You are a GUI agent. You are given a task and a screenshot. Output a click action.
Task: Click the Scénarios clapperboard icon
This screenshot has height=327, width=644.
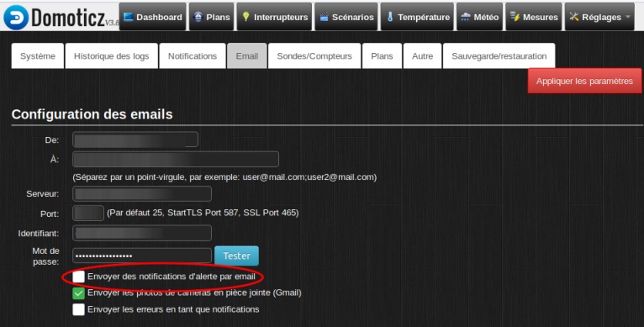(x=324, y=17)
